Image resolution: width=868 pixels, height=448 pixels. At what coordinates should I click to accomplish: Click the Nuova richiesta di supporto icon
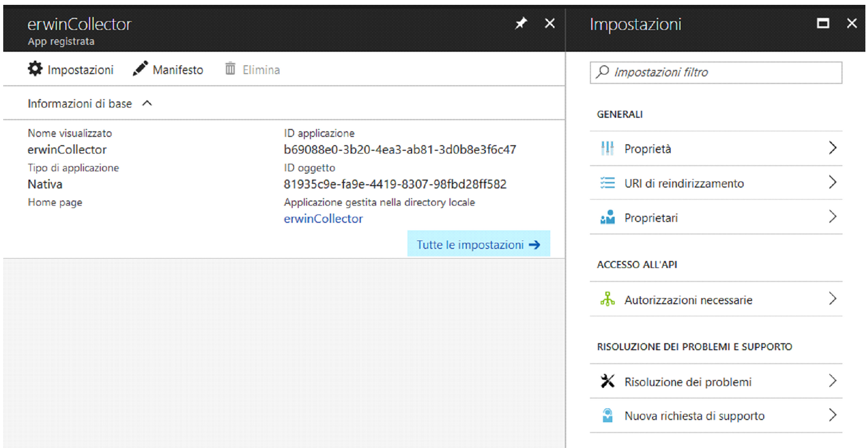(x=607, y=416)
